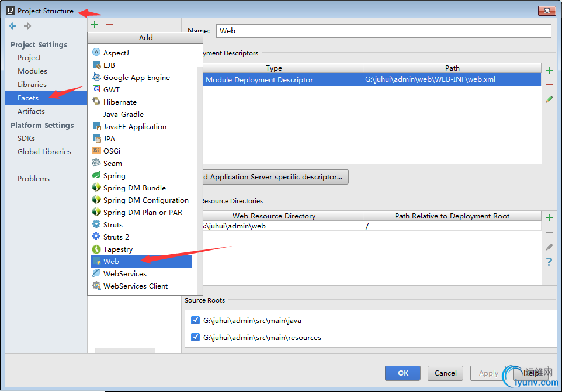
Task: Pick Hibernate from Add popup
Action: (x=141, y=102)
